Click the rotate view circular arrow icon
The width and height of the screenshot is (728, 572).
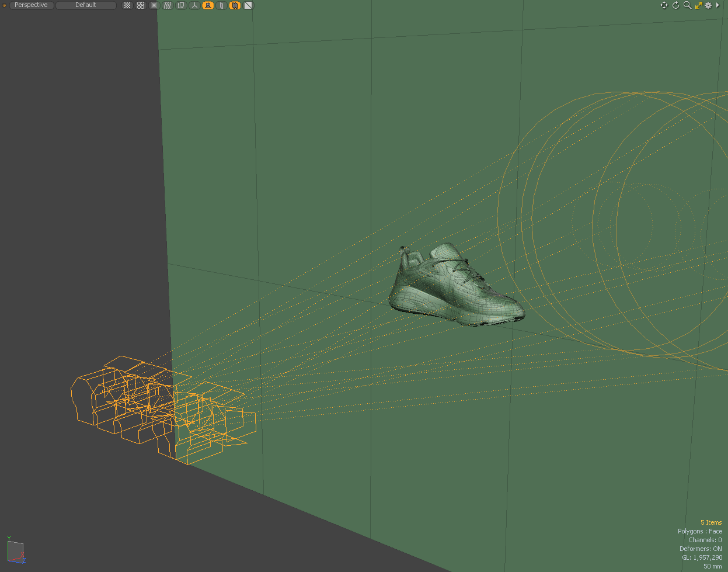676,5
